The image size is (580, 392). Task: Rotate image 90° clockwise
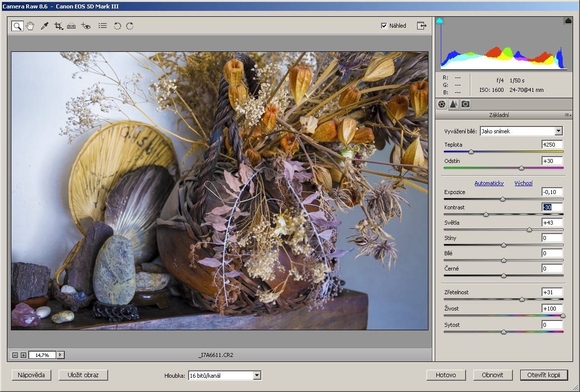(130, 26)
